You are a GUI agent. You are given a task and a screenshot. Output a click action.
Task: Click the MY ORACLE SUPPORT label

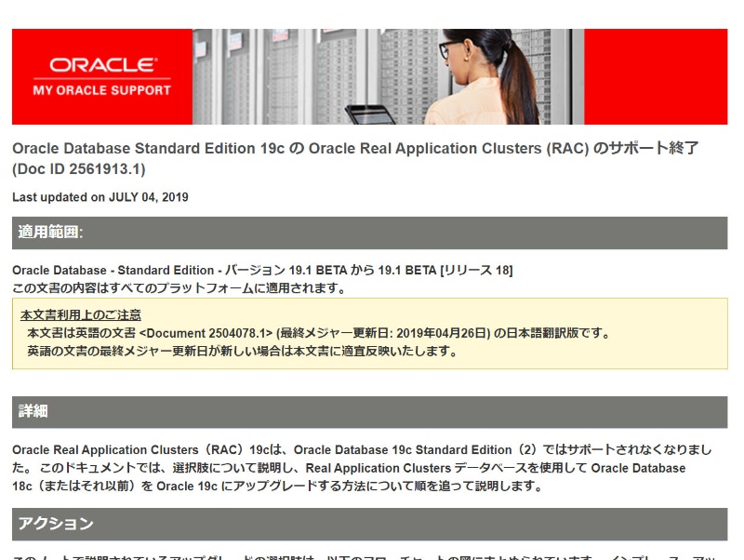pos(102,90)
